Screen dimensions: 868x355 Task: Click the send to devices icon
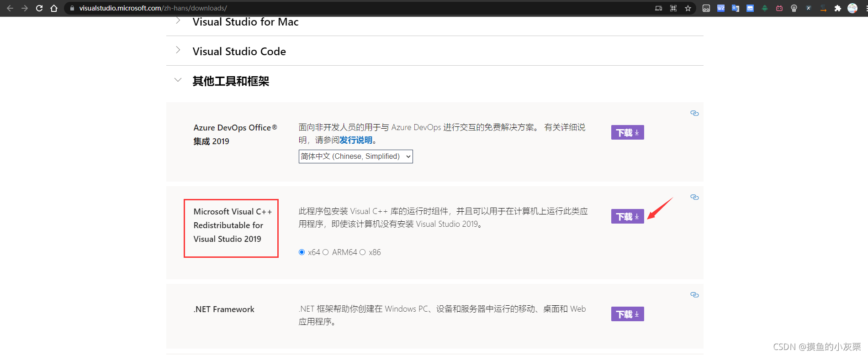pos(658,8)
